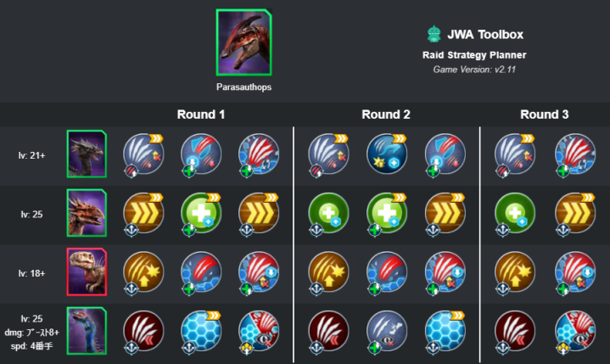Select bottom-row Round 2 grey claw move icon
Image resolution: width=610 pixels, height=364 pixels.
[x=387, y=332]
